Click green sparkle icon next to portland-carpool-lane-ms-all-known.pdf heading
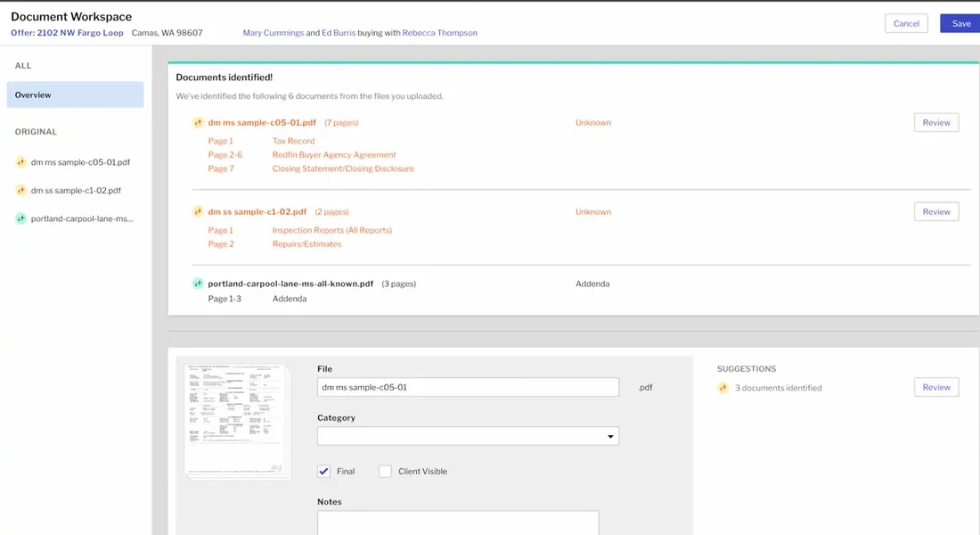The width and height of the screenshot is (980, 535). click(198, 284)
